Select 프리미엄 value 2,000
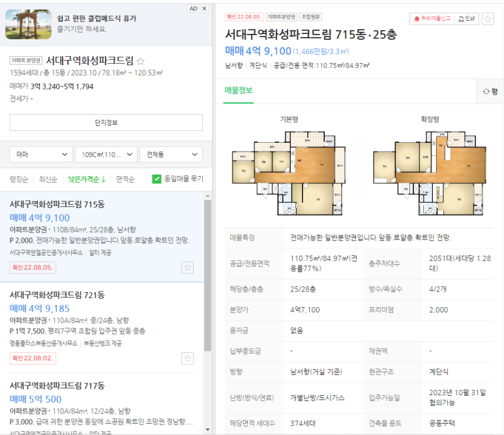This screenshot has width=504, height=435. tap(438, 310)
